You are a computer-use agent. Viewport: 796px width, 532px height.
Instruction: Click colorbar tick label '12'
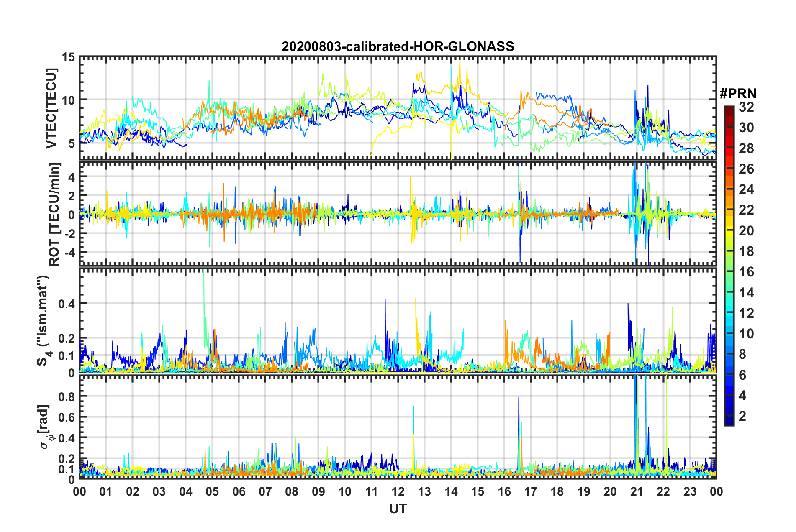click(746, 313)
